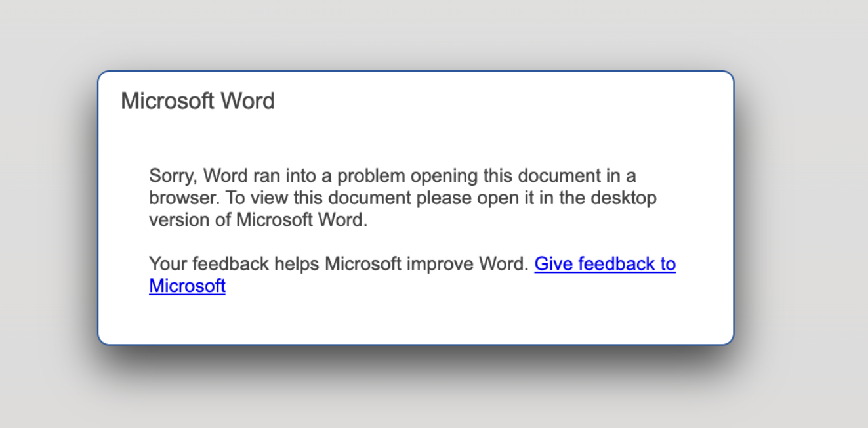Open the Give feedback to Microsoft link
Image resolution: width=868 pixels, height=428 pixels.
point(604,264)
